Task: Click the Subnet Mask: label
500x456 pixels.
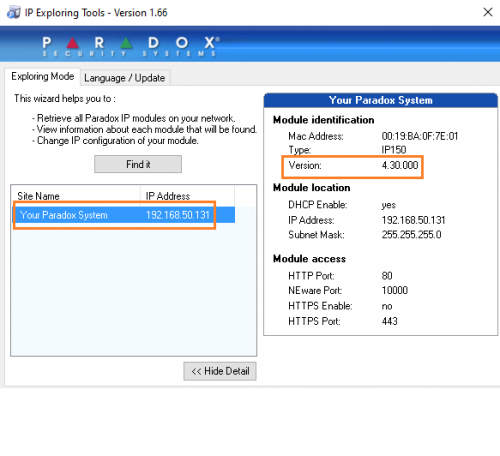Action: click(316, 235)
